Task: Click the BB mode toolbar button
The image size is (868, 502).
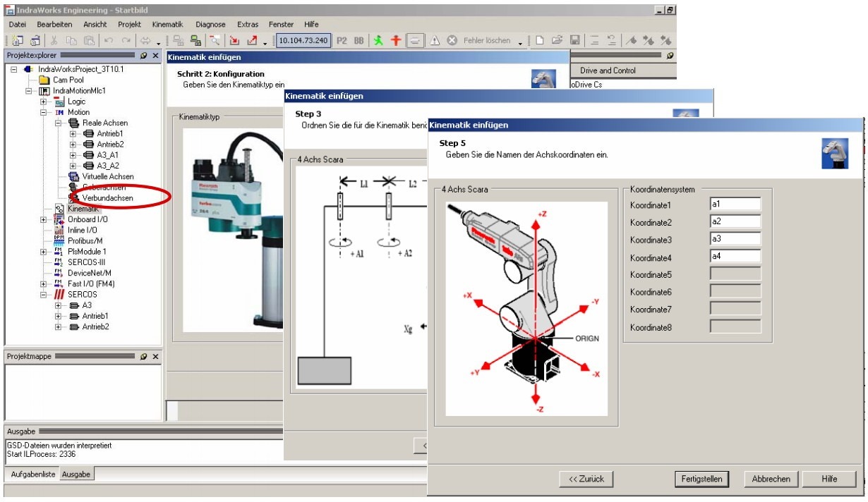Action: click(x=359, y=41)
